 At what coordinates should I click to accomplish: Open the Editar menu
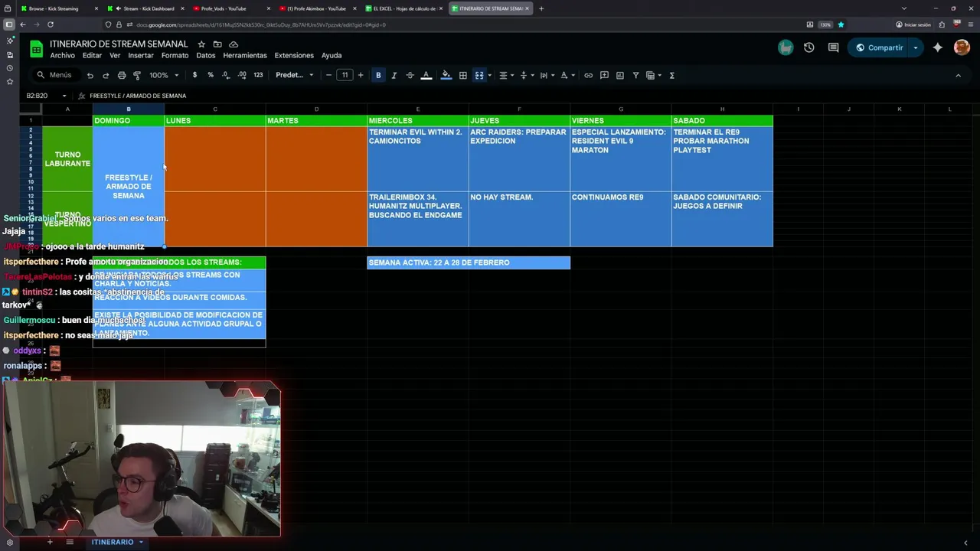pyautogui.click(x=92, y=55)
